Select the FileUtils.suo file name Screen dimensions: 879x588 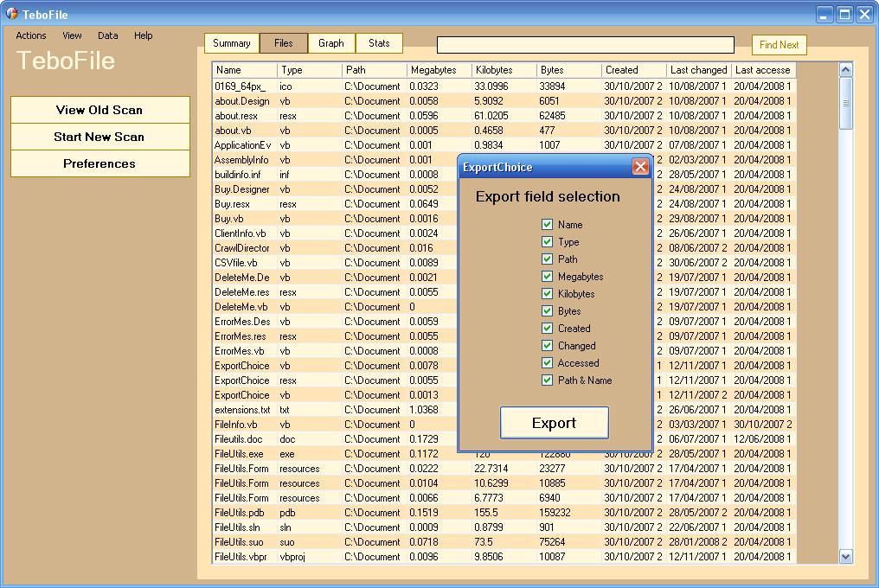click(x=239, y=542)
